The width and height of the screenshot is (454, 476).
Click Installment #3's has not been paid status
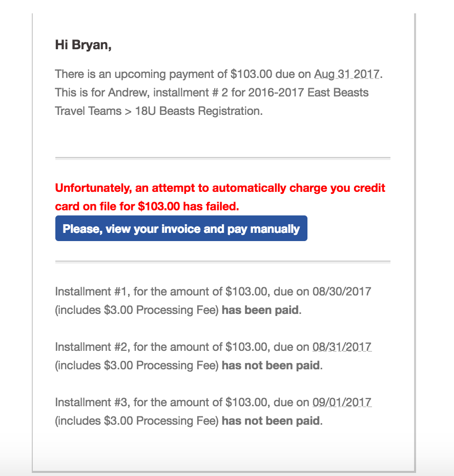271,421
